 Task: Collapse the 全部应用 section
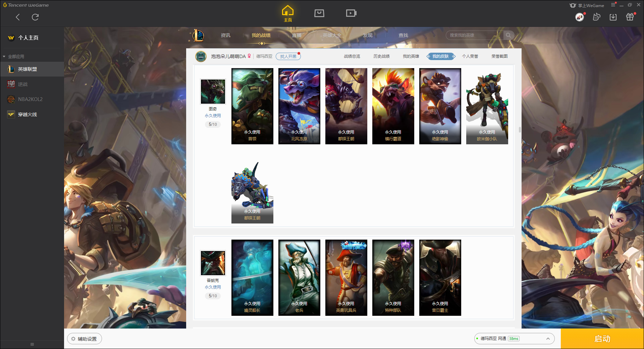pyautogui.click(x=13, y=56)
